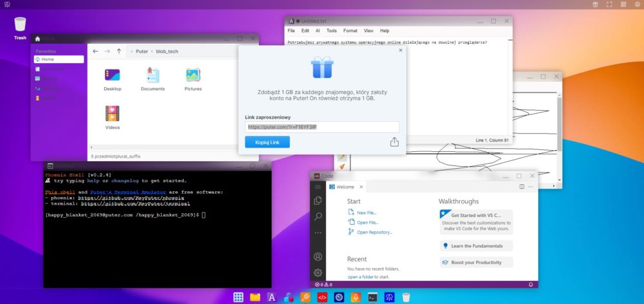Viewport: 644px width, 304px height.
Task: Open the orange microphone recorder in dock
Action: pyautogui.click(x=355, y=297)
